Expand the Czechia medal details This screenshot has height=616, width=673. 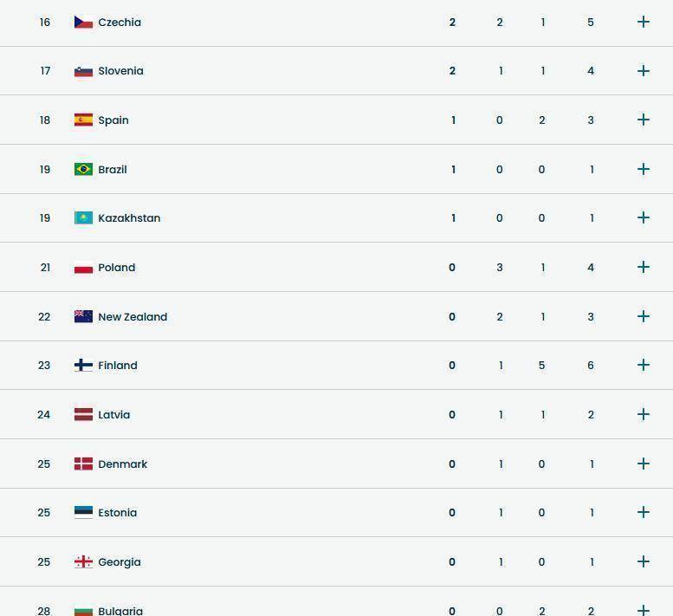[643, 23]
